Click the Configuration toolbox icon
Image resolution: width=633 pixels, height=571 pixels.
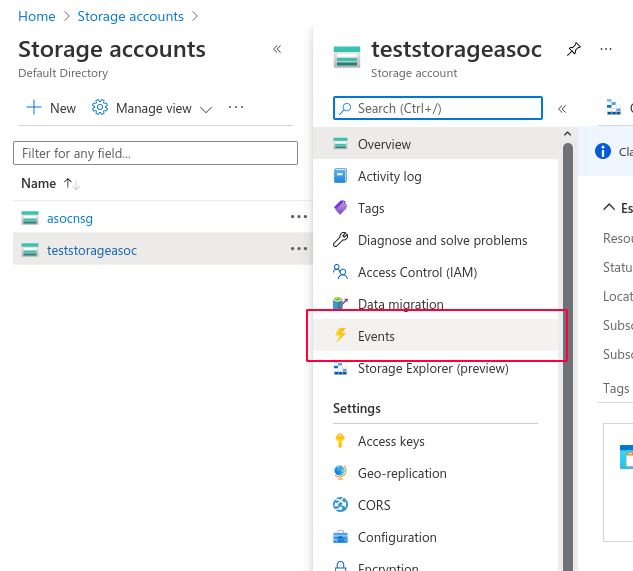click(x=340, y=537)
